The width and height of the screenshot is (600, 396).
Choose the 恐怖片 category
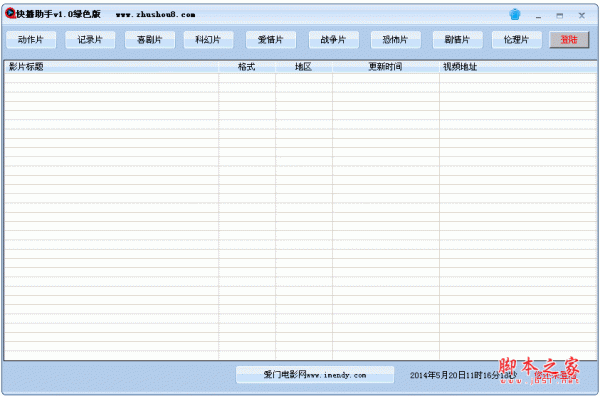396,40
